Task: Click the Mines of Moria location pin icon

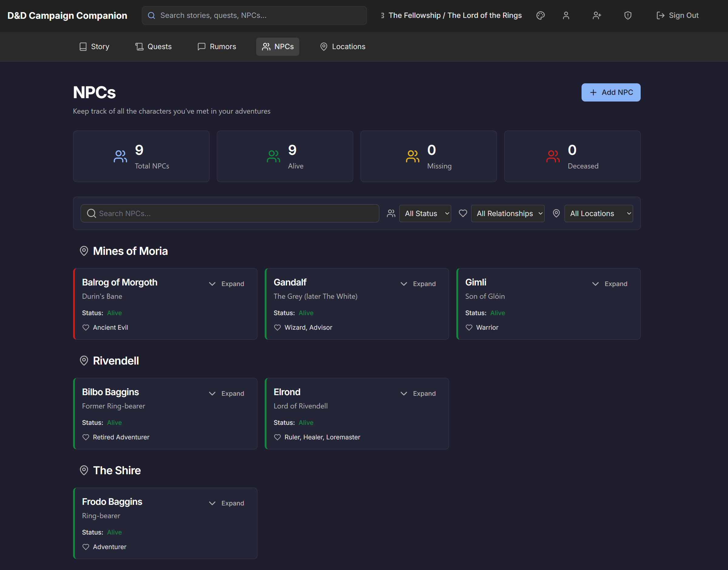Action: coord(84,251)
